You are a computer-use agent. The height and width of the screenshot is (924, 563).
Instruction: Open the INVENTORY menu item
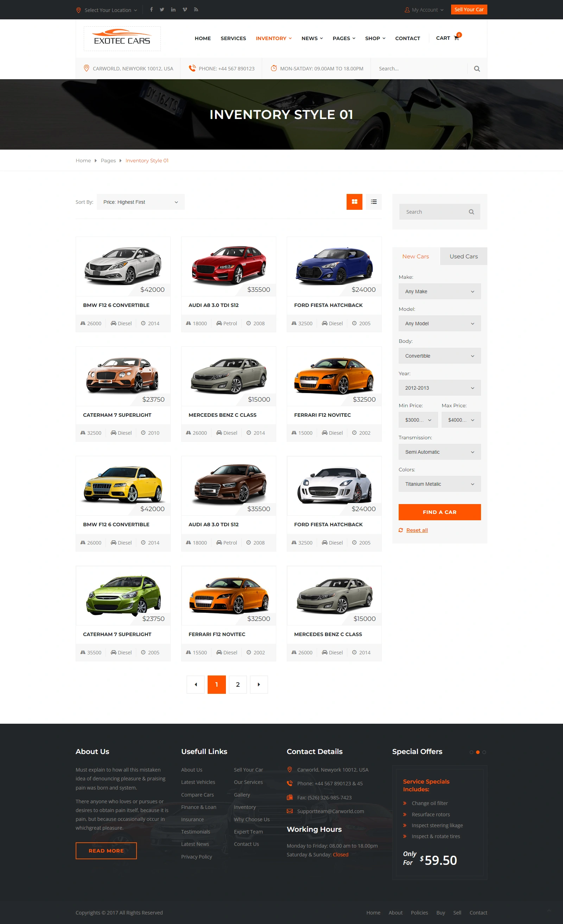coord(271,38)
